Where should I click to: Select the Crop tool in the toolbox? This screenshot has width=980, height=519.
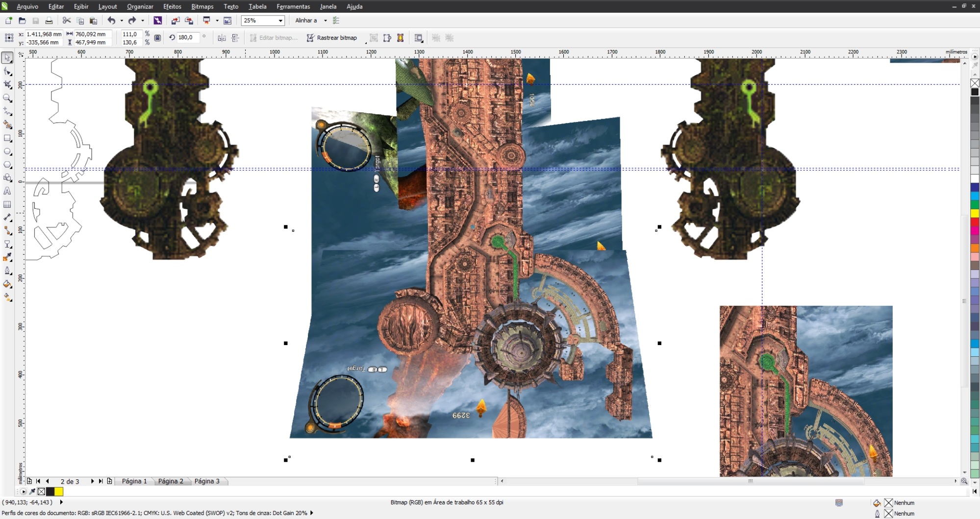point(7,85)
